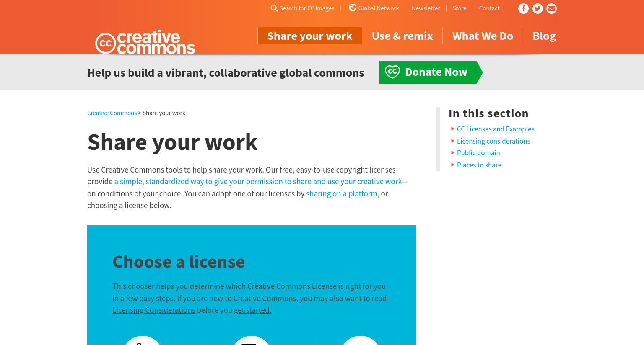Open the Store link in header

[460, 8]
